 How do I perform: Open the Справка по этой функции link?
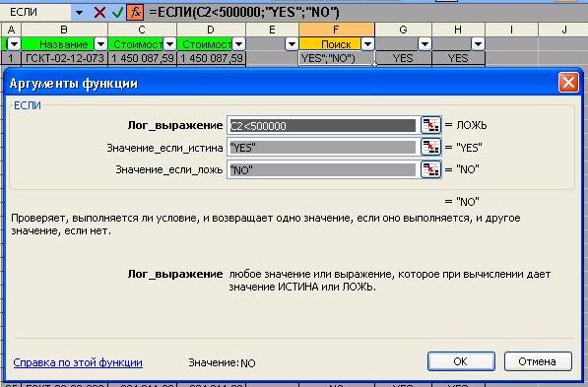click(x=78, y=362)
